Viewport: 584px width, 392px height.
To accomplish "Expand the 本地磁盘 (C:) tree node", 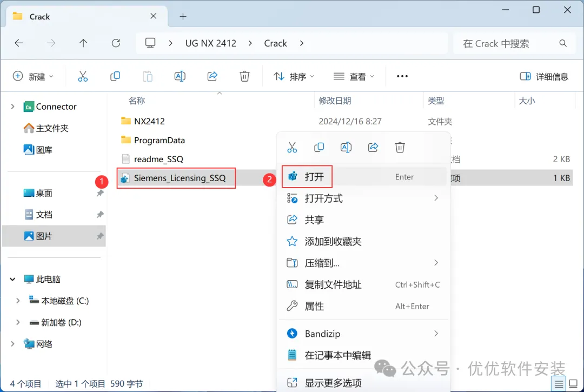I will pyautogui.click(x=18, y=301).
